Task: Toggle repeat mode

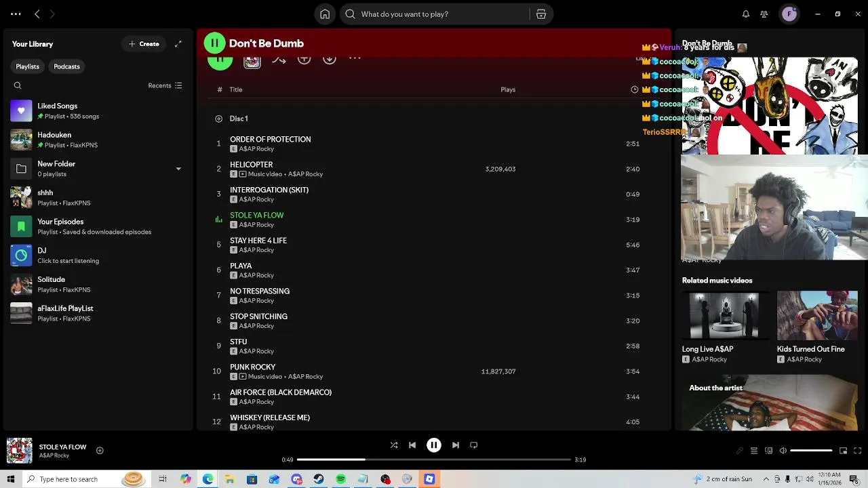Action: [474, 445]
